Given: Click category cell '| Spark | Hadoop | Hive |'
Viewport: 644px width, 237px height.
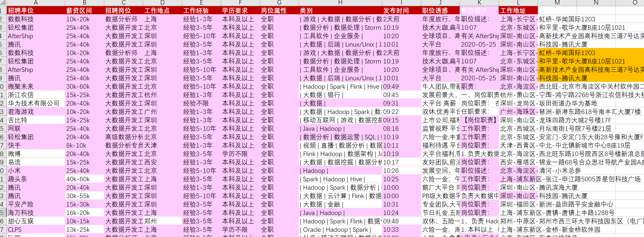Looking at the screenshot, I should click(340, 179).
